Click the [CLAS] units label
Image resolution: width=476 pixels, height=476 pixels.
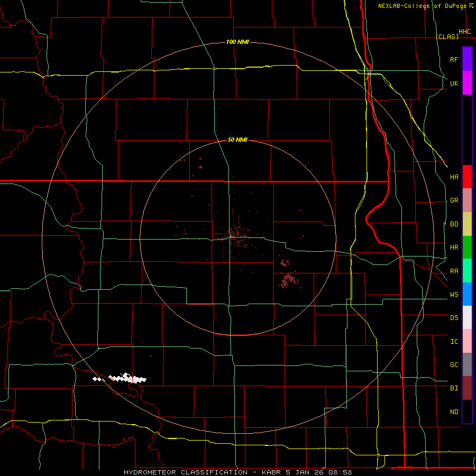(x=447, y=36)
